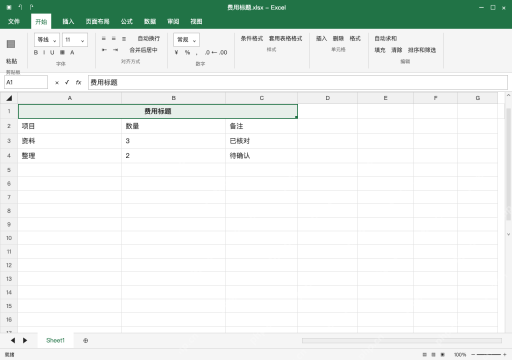Click the Select All corner triangle
The height and width of the screenshot is (360, 512).
tap(9, 98)
